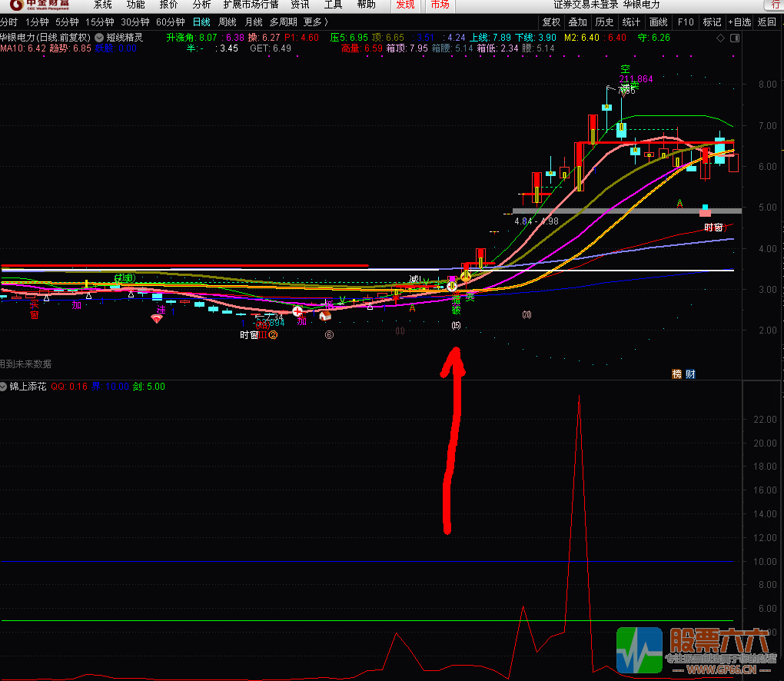Click the diamond icon above the price axis
784x681 pixels.
point(720,38)
